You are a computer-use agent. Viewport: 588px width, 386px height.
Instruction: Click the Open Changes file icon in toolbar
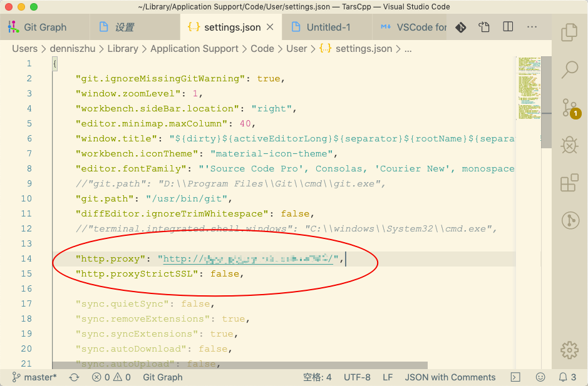484,27
